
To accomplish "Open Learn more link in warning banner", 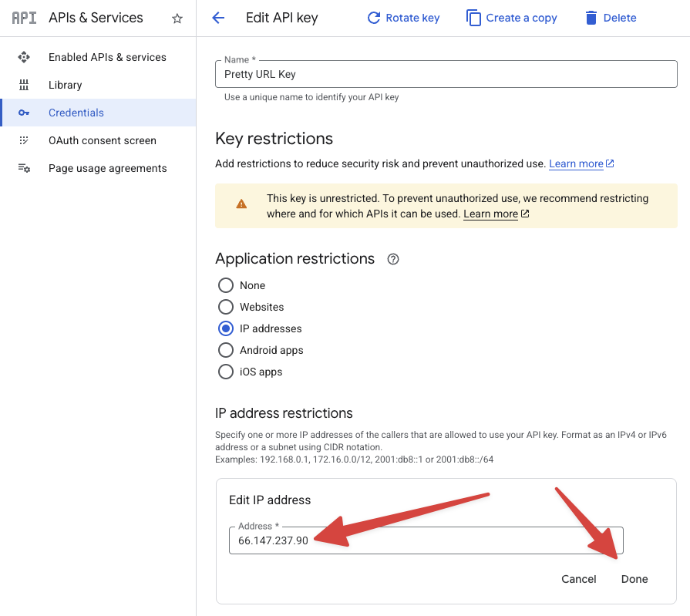I will coord(490,214).
